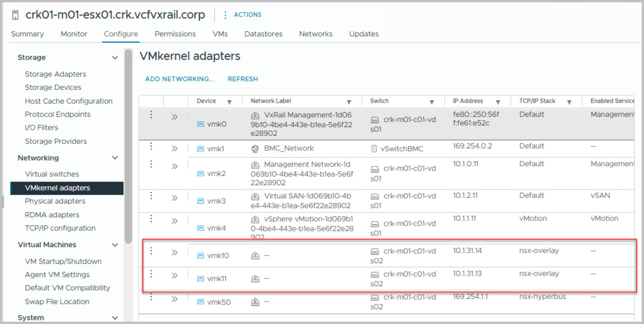Expand row details for vmk1

174,149
